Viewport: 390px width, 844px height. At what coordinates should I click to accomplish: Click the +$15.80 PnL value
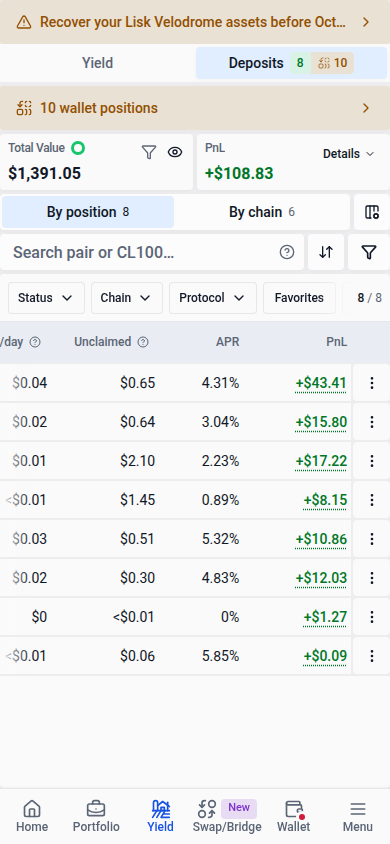click(321, 422)
